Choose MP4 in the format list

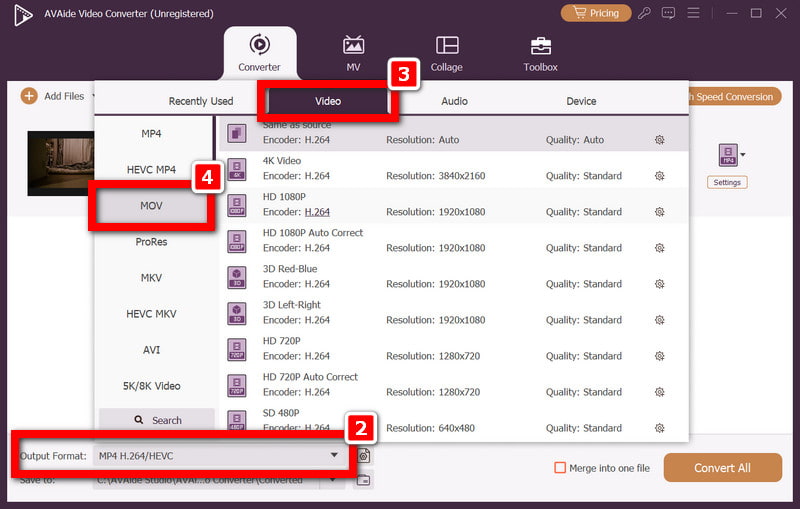click(152, 134)
